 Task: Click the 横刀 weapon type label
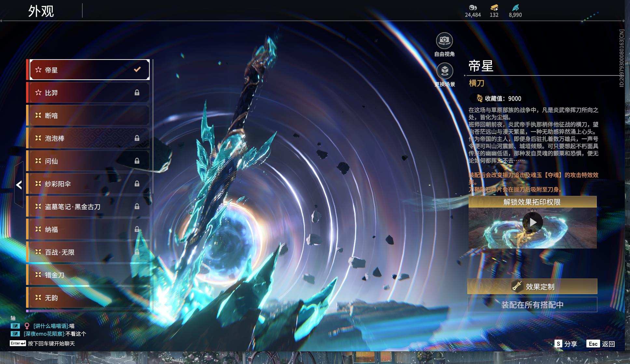[x=476, y=83]
